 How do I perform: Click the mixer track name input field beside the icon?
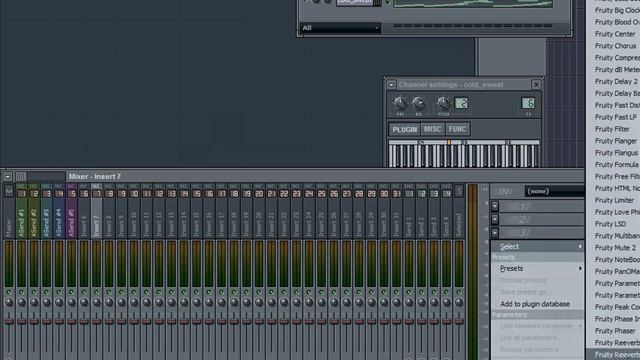point(46,177)
